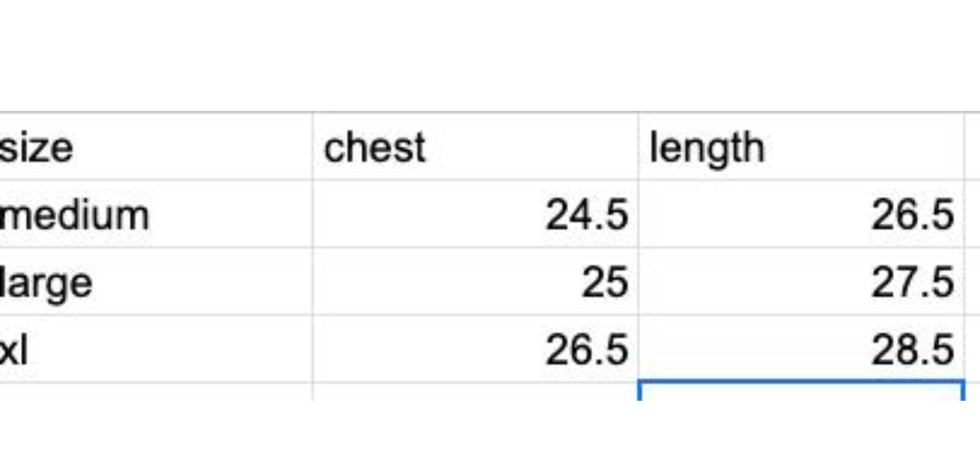980x462 pixels.
Task: Select the empty cell right of "length" header
Action: [x=972, y=147]
